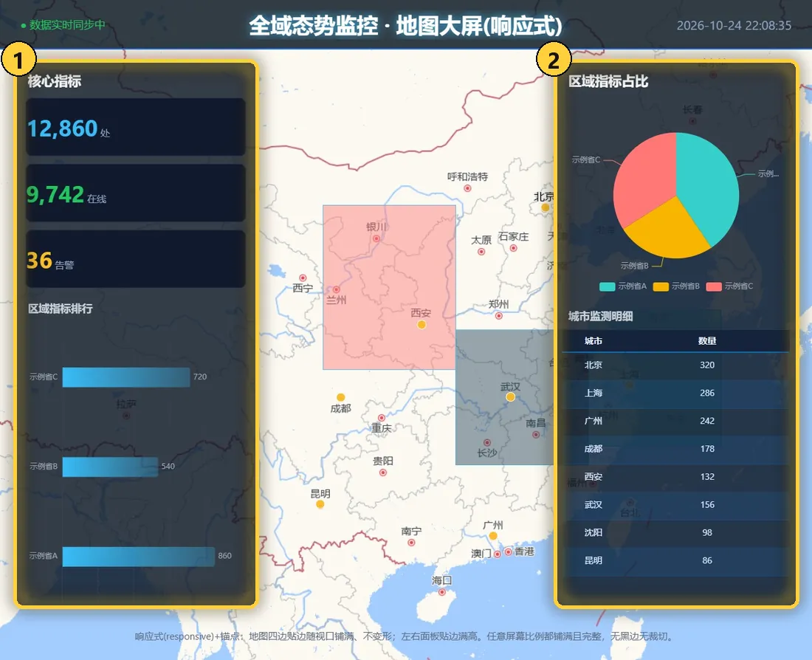Click the value 286 in the table
812x660 pixels.
(x=707, y=393)
